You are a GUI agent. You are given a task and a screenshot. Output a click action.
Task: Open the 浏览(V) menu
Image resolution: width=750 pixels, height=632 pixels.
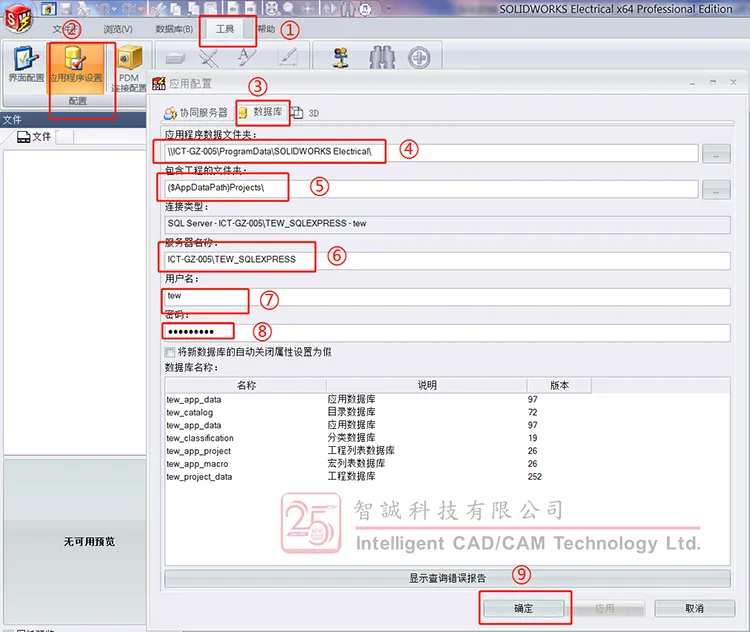pyautogui.click(x=118, y=30)
